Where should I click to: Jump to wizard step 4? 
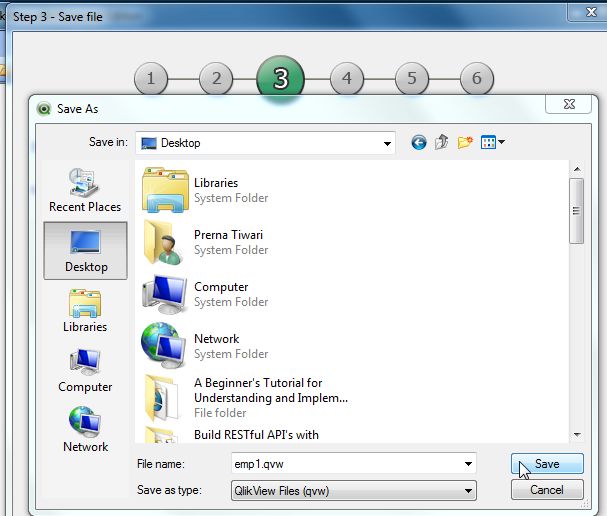click(x=347, y=79)
